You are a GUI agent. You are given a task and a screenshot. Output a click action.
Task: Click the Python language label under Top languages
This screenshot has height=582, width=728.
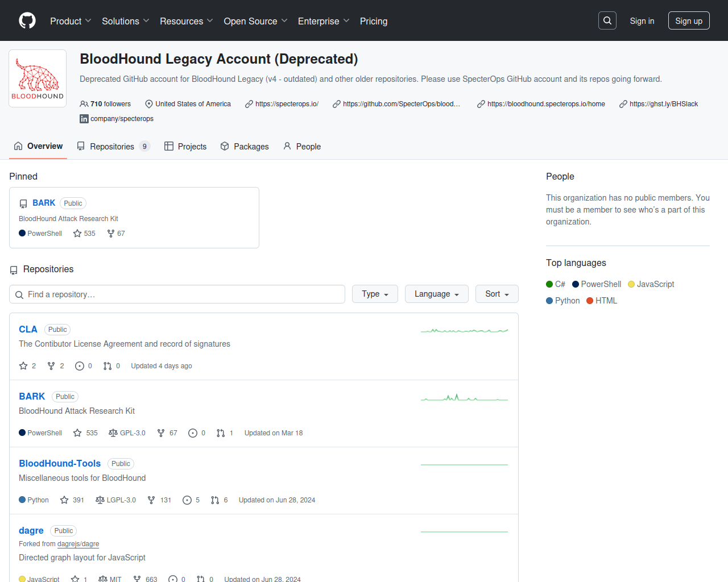(568, 301)
